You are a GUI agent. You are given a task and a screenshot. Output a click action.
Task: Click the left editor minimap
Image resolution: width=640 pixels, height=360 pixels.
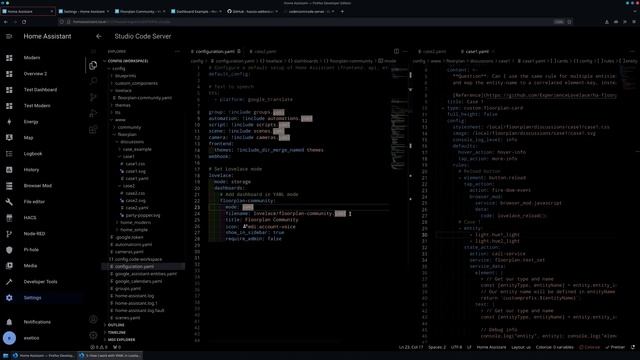400,118
